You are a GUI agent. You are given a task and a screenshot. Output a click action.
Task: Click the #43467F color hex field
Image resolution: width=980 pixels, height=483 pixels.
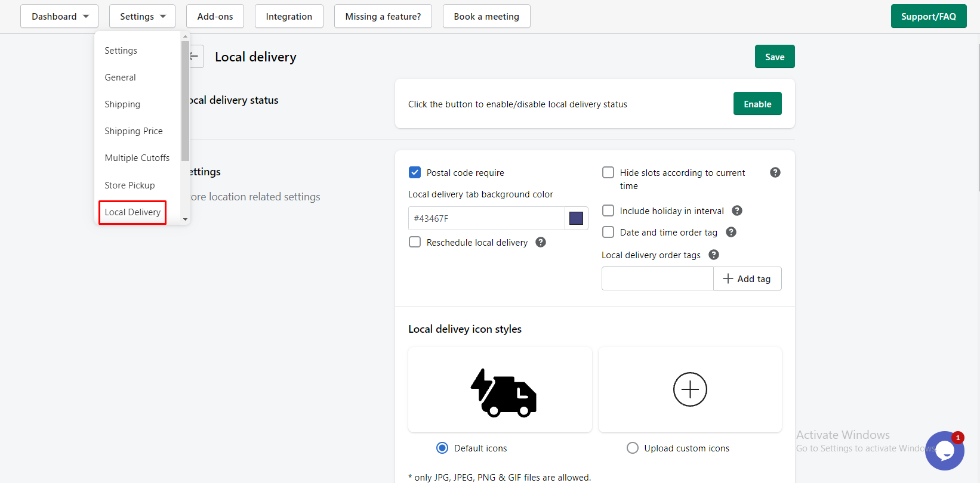click(x=486, y=218)
